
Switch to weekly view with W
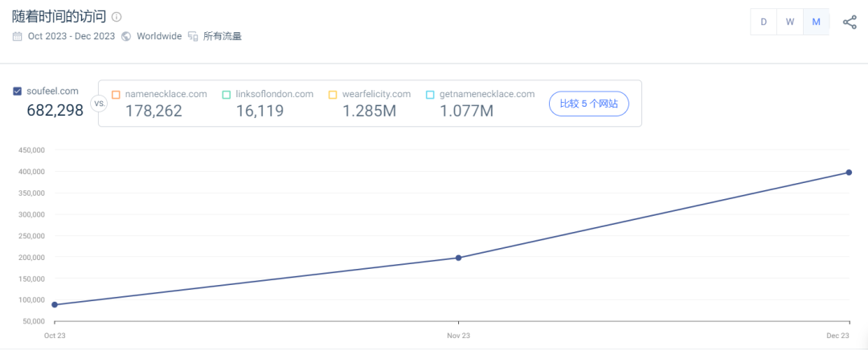coord(790,22)
